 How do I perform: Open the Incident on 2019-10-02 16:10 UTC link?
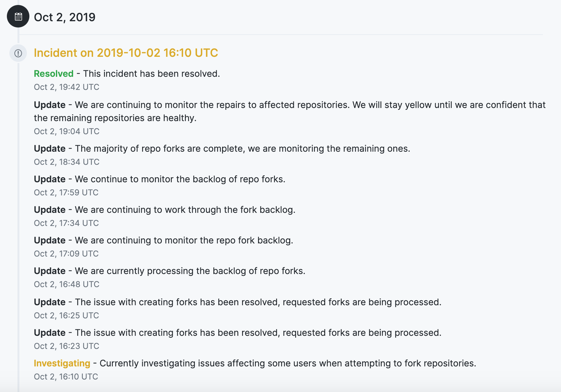126,53
